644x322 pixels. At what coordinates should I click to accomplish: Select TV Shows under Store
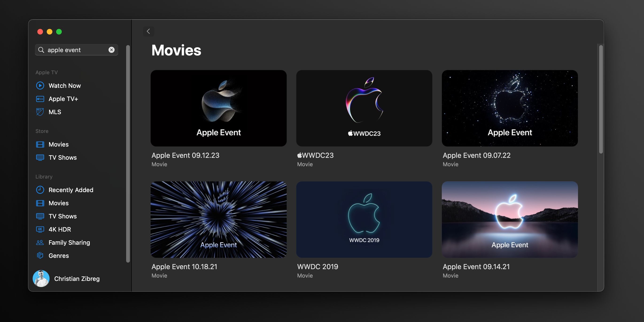(x=62, y=158)
